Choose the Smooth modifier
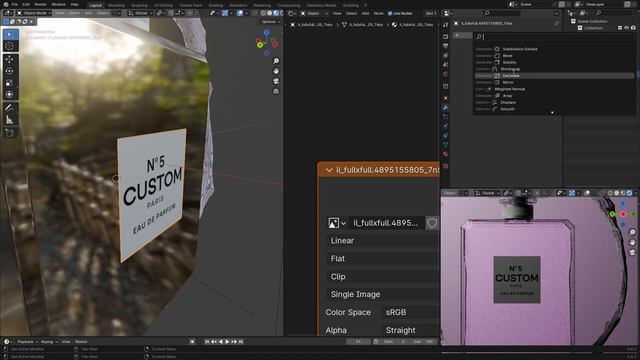This screenshot has width=640, height=360. 507,109
